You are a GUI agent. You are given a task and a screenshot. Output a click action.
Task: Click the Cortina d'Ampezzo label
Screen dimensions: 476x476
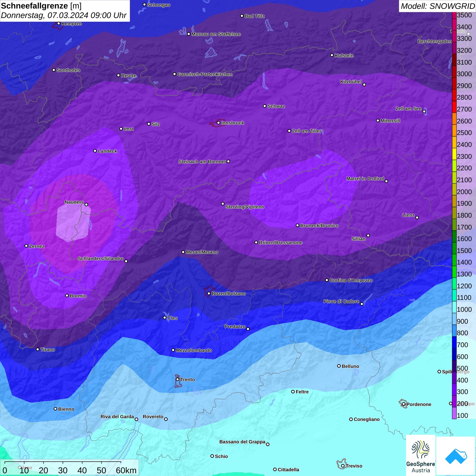[x=351, y=280]
